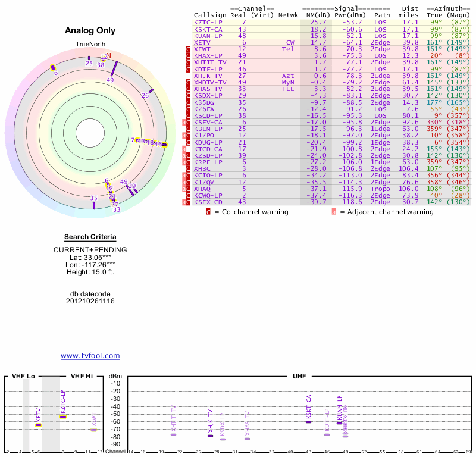
Task: Click the co-channel warning icon beside XEWT
Action: tap(189, 49)
